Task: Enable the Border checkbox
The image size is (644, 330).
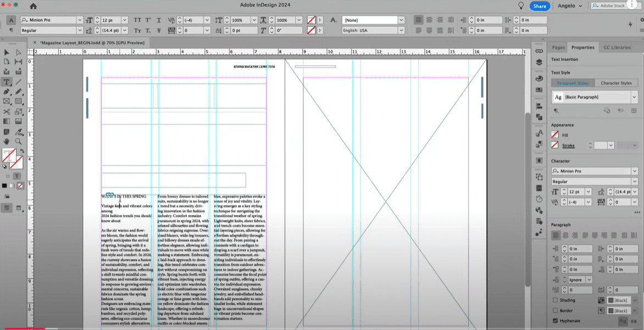Action: pos(556,310)
